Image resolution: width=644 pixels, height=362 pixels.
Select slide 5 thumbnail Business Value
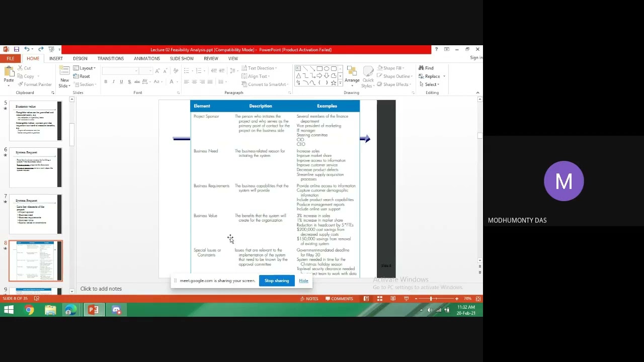tap(35, 121)
